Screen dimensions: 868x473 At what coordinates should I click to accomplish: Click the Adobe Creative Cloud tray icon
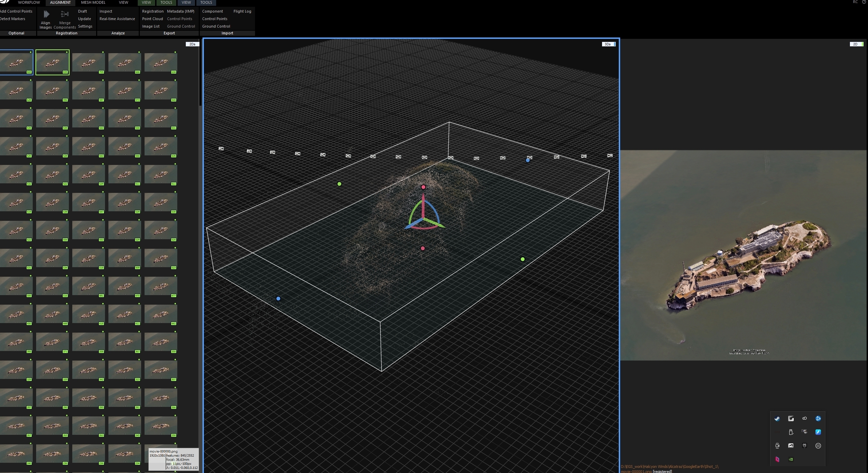[805, 418]
